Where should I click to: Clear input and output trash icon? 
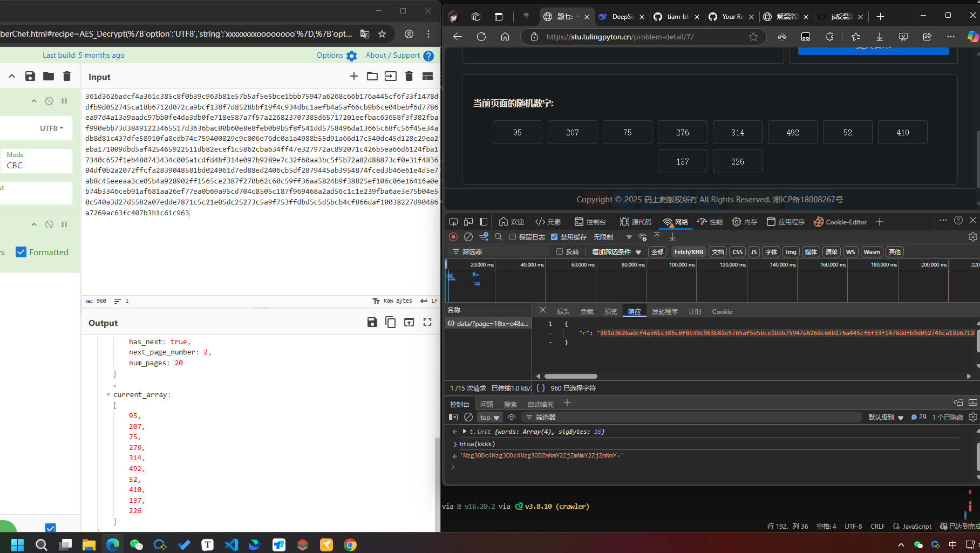409,77
